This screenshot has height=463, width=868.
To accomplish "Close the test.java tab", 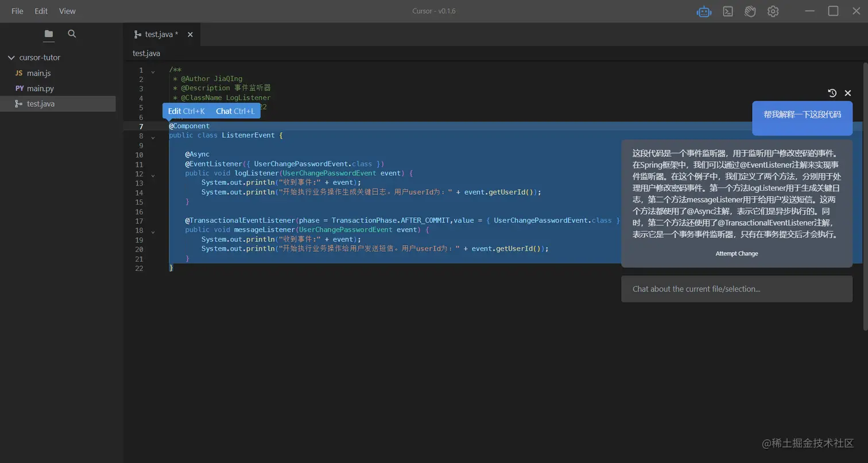I will [x=190, y=34].
